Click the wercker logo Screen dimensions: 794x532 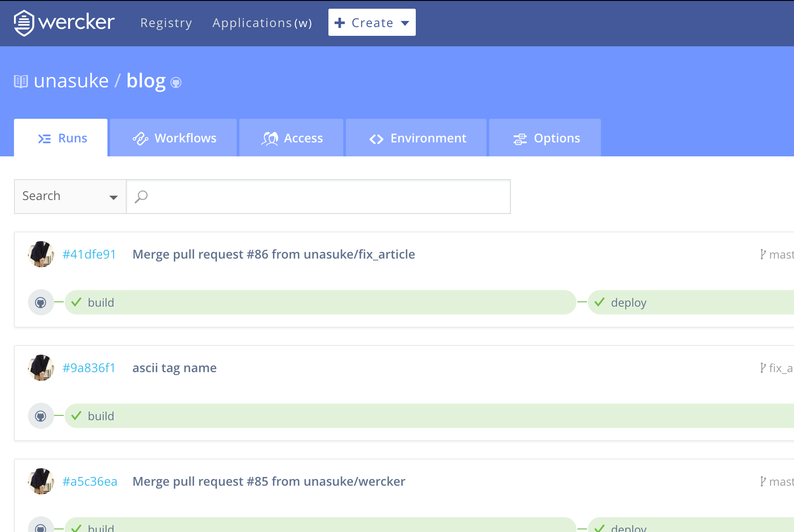point(64,23)
